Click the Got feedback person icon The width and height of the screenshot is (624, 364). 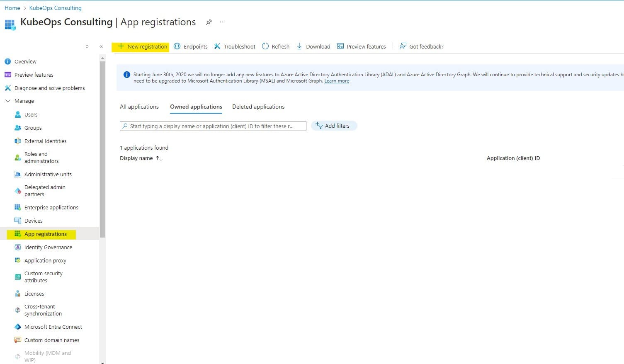(403, 46)
